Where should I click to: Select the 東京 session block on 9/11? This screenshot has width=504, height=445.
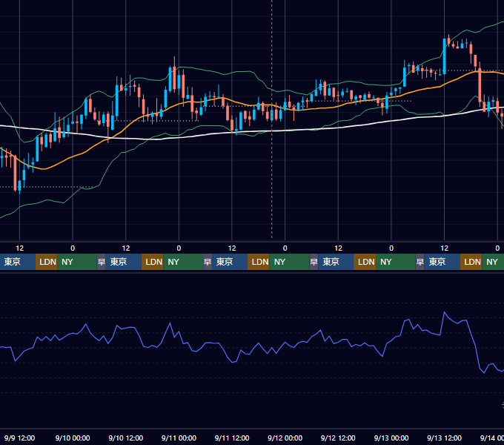coord(230,262)
